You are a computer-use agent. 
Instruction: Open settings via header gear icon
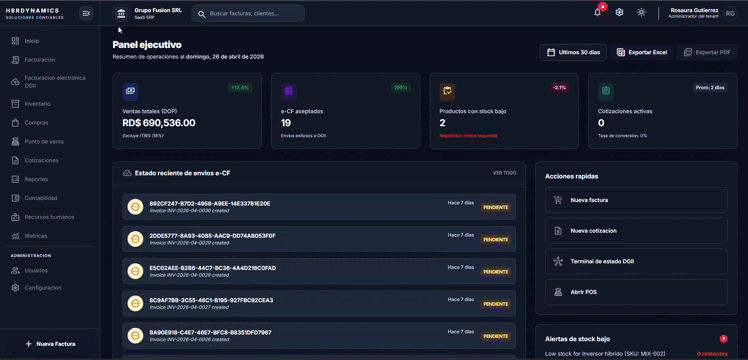pos(619,13)
